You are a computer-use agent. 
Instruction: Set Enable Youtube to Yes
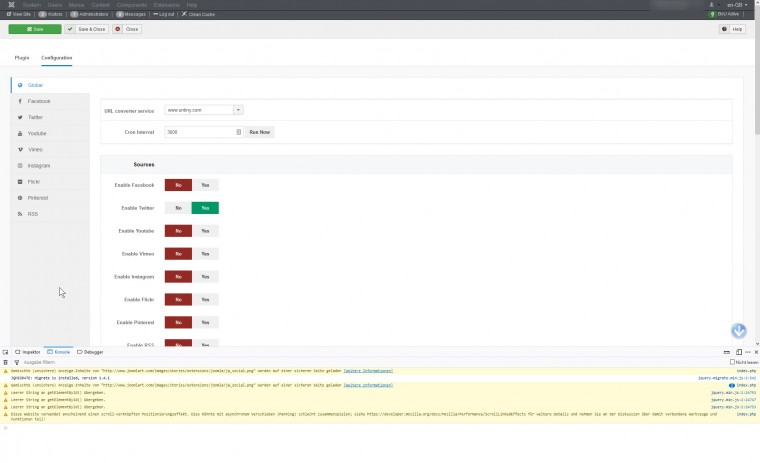pyautogui.click(x=205, y=230)
